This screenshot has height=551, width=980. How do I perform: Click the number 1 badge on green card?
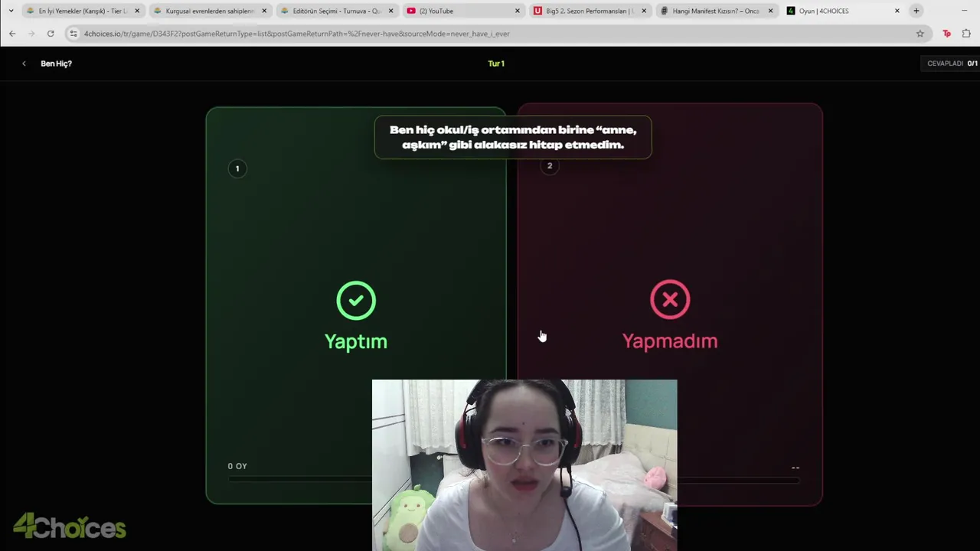coord(237,168)
